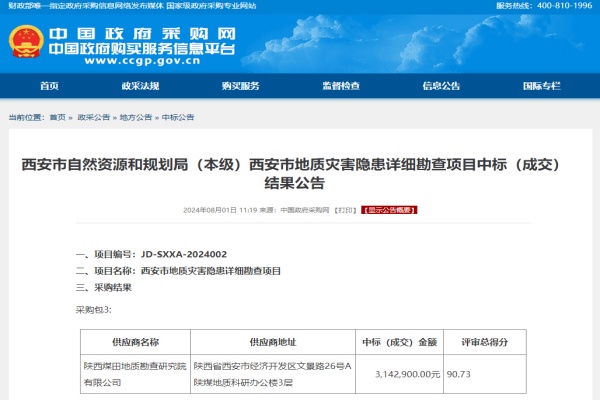Click the announcement headline about 西安市地质灾害隐患详细勘查

[x=299, y=174]
